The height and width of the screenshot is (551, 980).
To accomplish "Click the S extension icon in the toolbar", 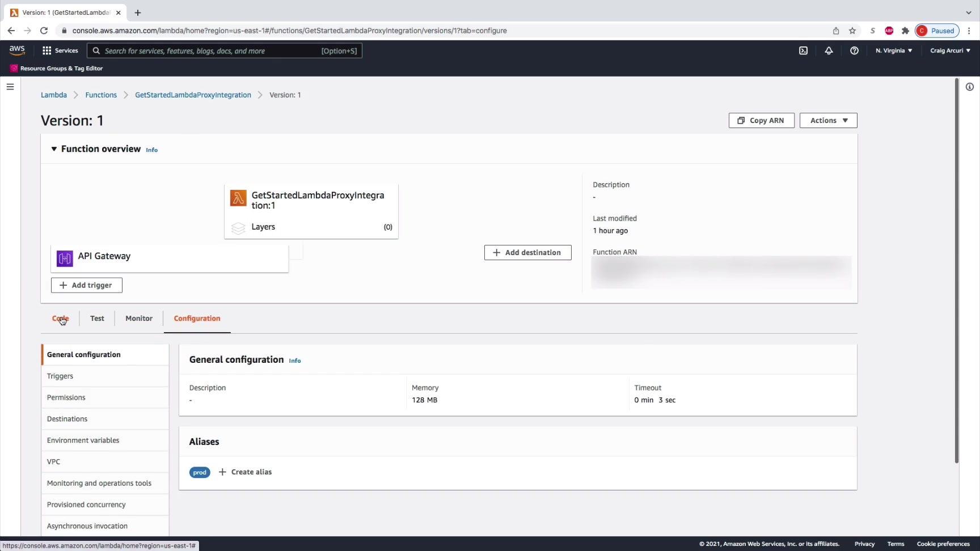I will [873, 31].
